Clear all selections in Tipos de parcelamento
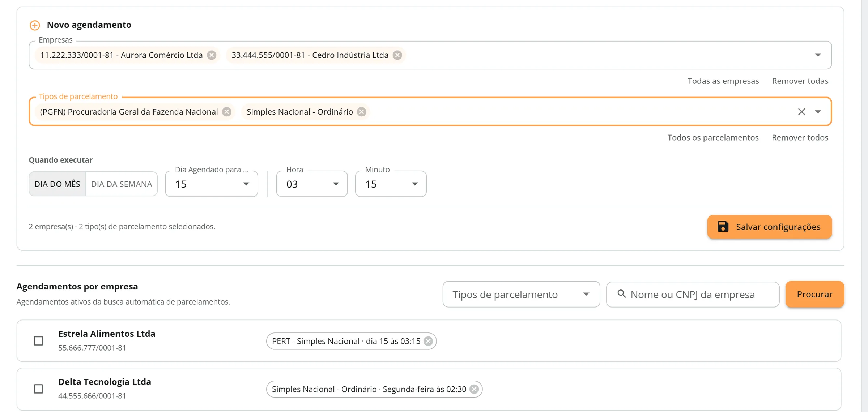The height and width of the screenshot is (412, 868). point(801,112)
